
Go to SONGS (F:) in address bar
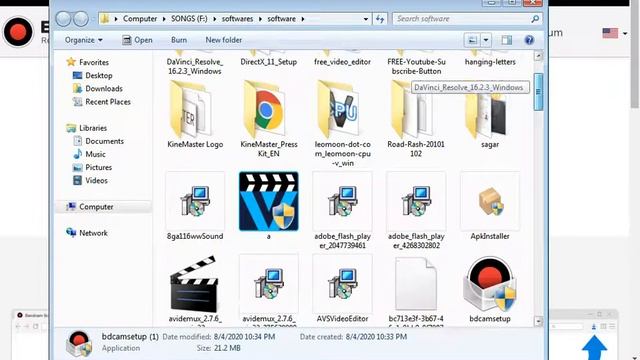(189, 19)
